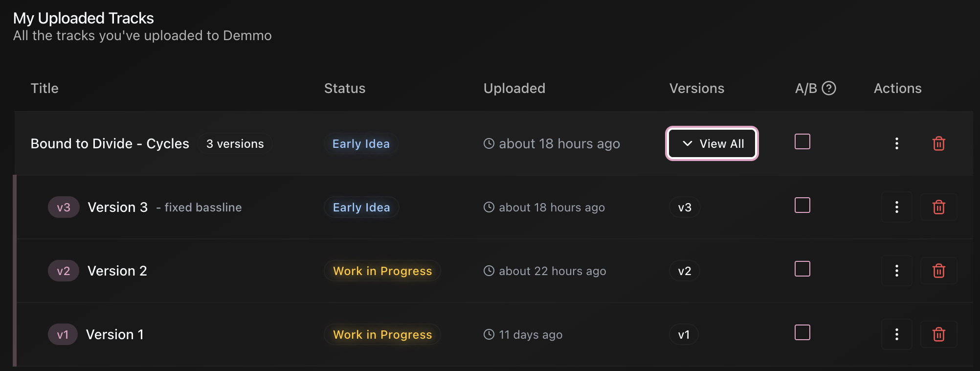Delete Version 2 with the trash icon
The image size is (980, 371).
click(938, 271)
